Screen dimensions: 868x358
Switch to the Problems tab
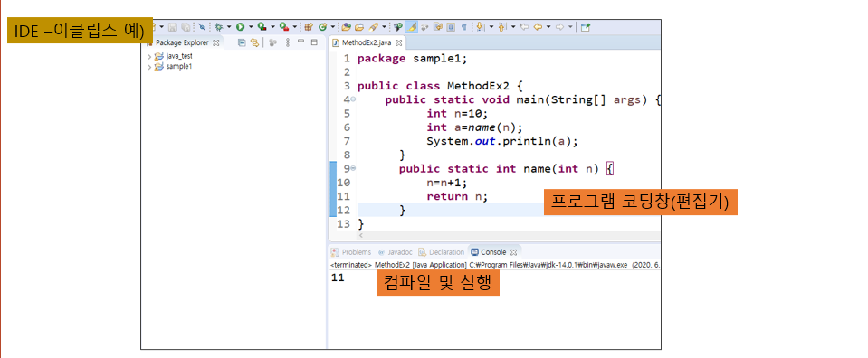[351, 251]
